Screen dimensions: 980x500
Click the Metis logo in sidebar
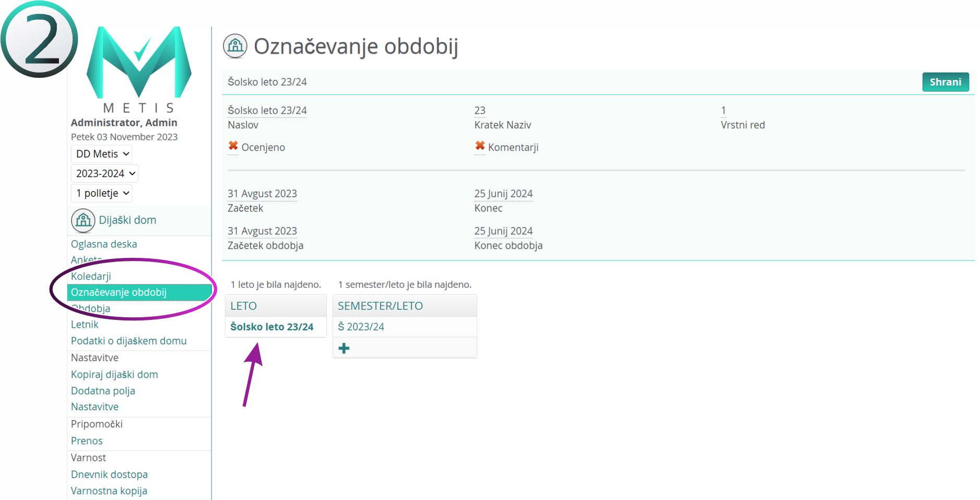click(x=139, y=68)
